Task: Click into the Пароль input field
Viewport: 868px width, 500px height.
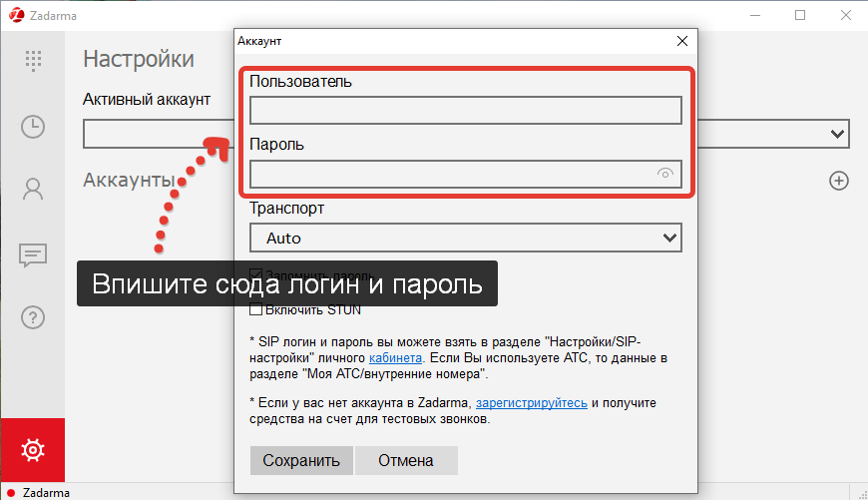Action: [449, 175]
